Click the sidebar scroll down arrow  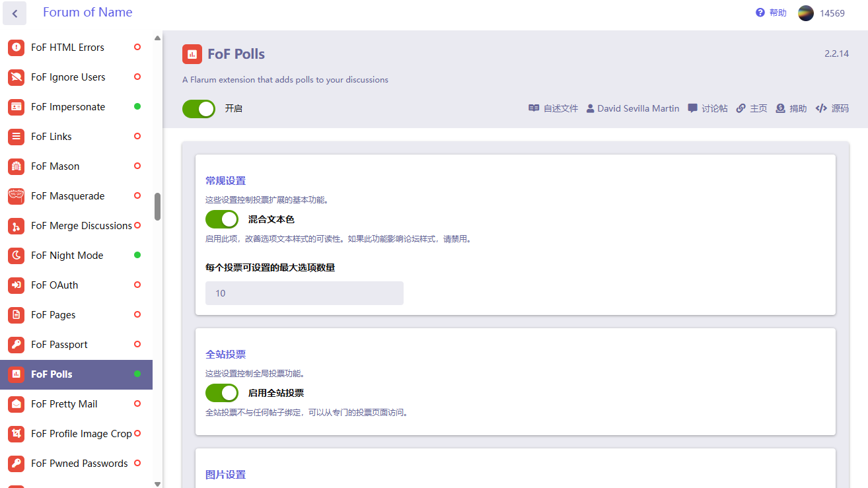coord(157,483)
